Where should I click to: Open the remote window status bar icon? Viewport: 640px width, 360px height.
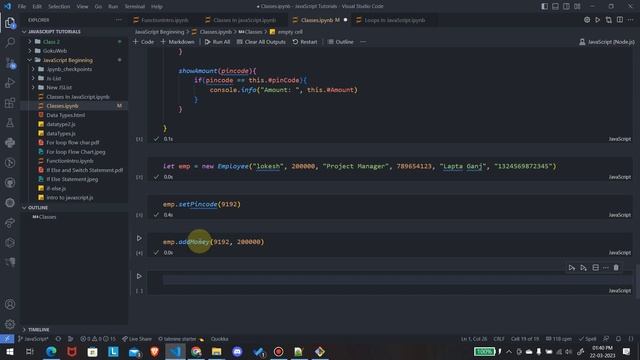click(7, 339)
